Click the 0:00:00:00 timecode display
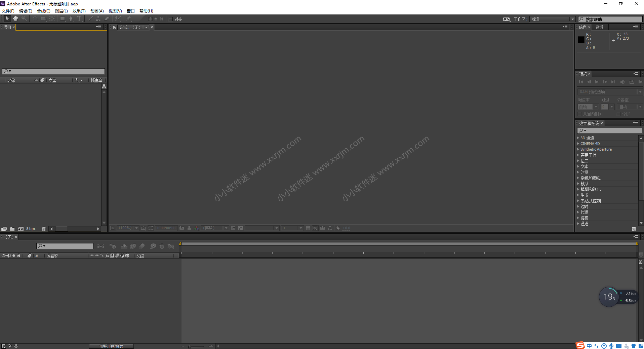 (166, 228)
